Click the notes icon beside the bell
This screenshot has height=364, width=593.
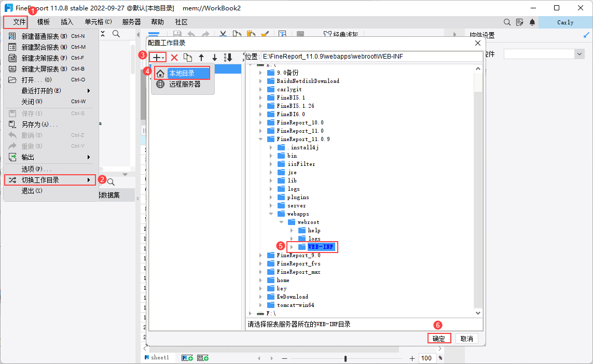click(x=520, y=22)
